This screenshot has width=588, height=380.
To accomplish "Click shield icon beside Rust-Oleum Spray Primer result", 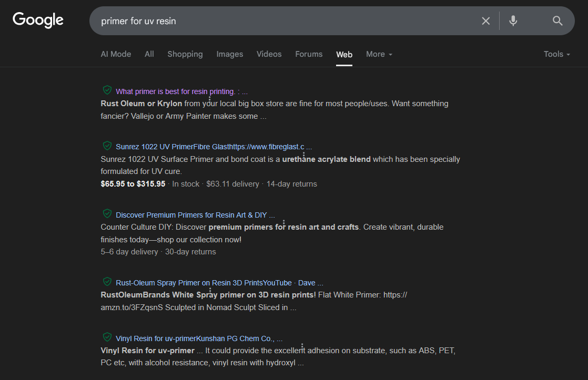I will [x=107, y=281].
